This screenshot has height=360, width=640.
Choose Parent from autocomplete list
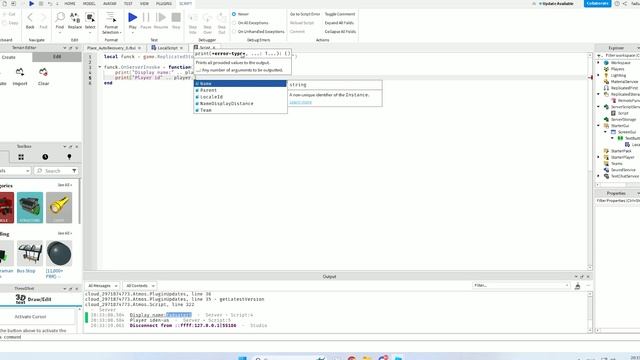pos(240,90)
